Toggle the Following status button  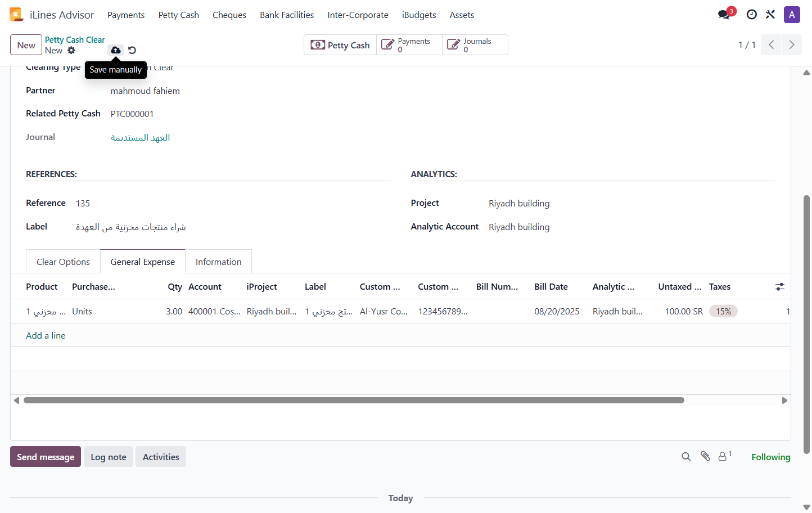tap(771, 457)
